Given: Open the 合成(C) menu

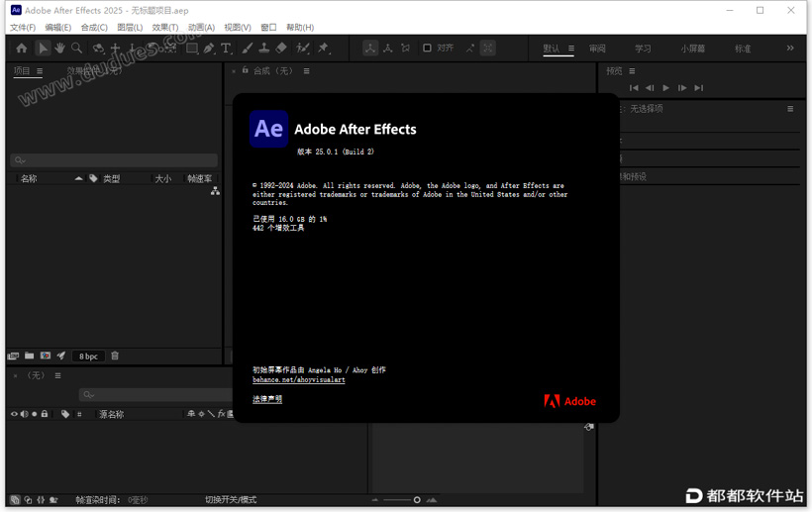Looking at the screenshot, I should pyautogui.click(x=94, y=28).
